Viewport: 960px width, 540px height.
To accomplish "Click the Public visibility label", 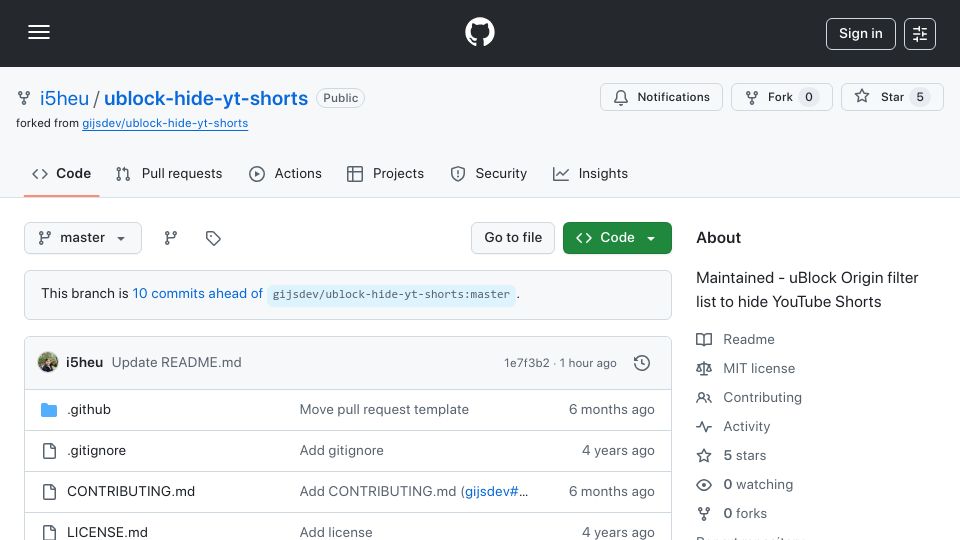I will point(340,98).
